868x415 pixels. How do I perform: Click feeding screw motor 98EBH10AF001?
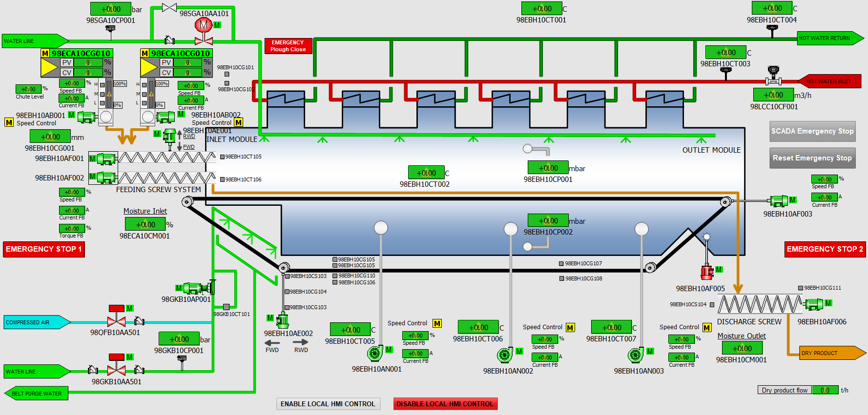click(106, 158)
